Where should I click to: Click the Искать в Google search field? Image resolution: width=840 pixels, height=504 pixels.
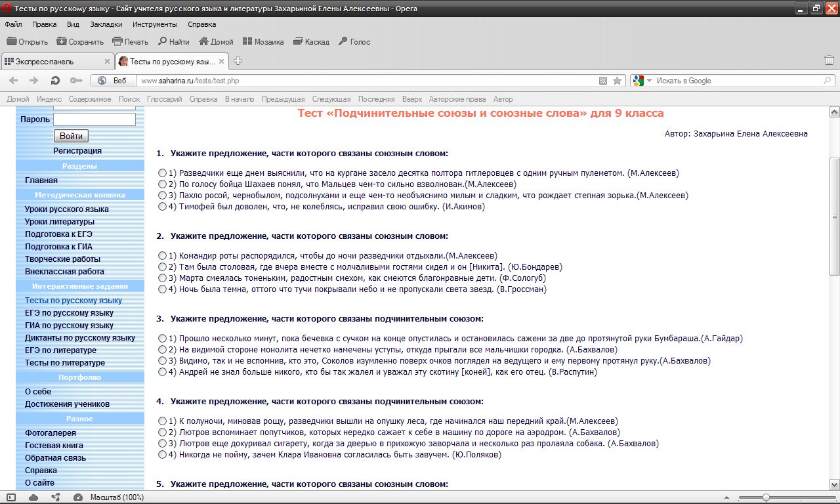pyautogui.click(x=738, y=81)
